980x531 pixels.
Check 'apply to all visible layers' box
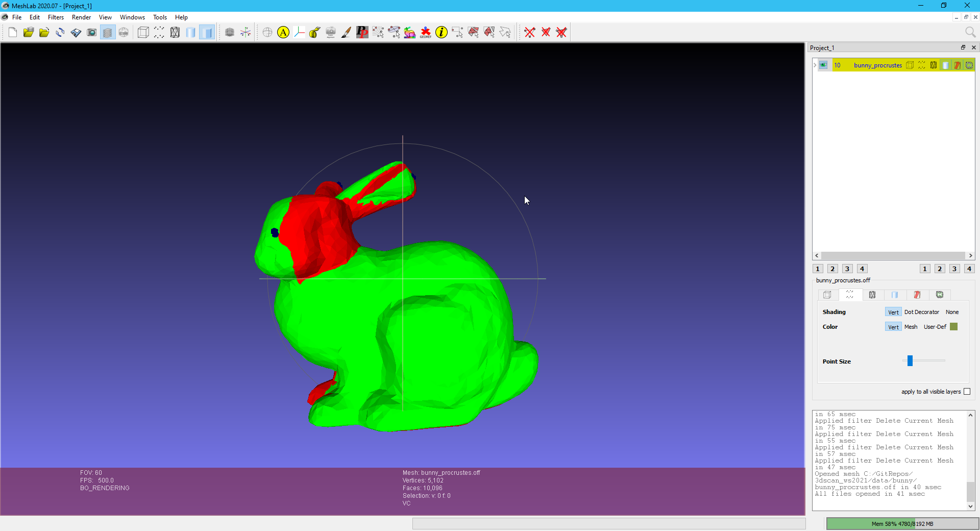point(967,392)
